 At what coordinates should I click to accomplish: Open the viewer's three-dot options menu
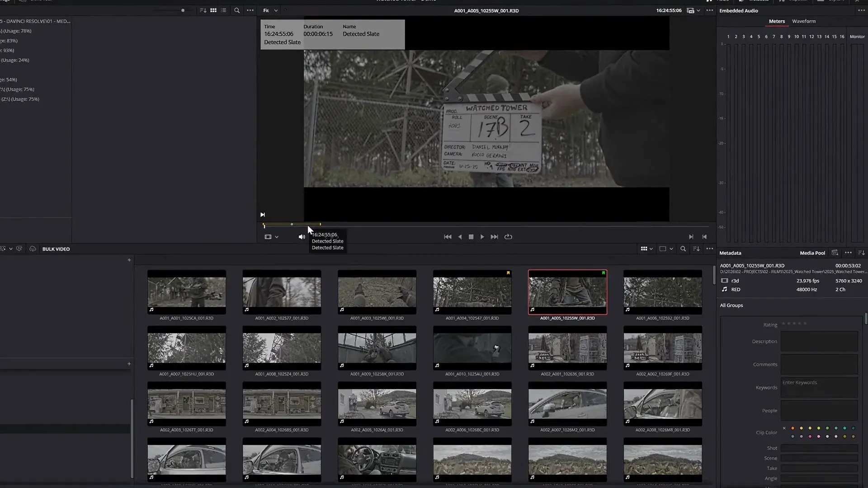[710, 10]
